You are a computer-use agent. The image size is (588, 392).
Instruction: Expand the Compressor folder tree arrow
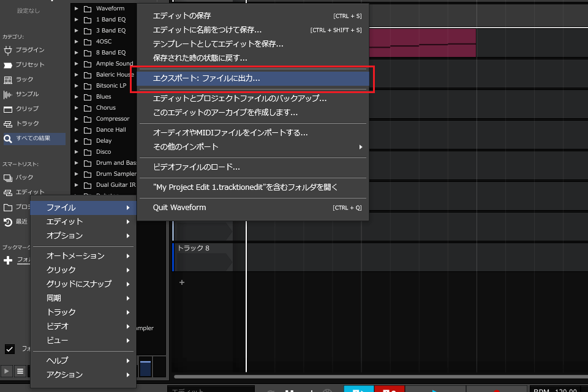(x=77, y=119)
